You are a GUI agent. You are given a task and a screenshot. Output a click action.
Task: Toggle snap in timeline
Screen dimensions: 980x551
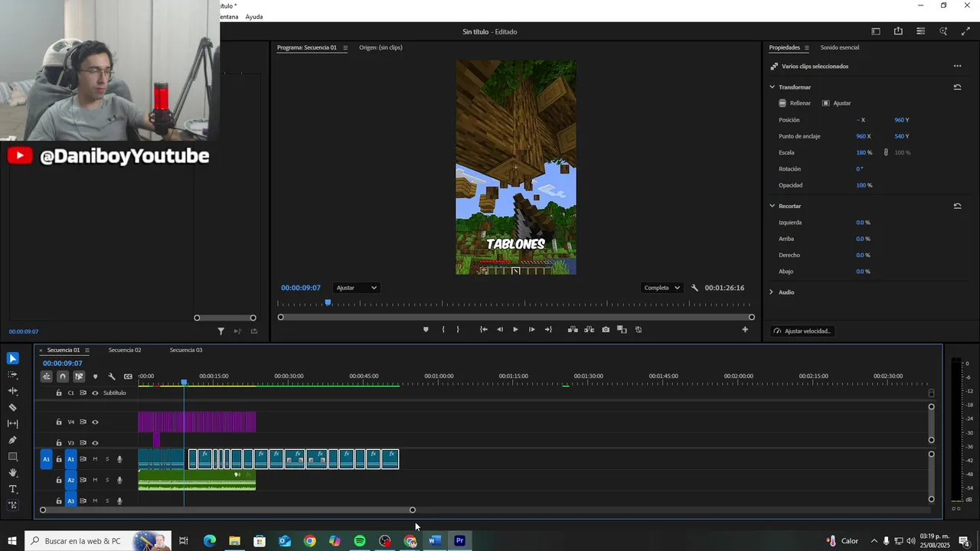click(63, 377)
